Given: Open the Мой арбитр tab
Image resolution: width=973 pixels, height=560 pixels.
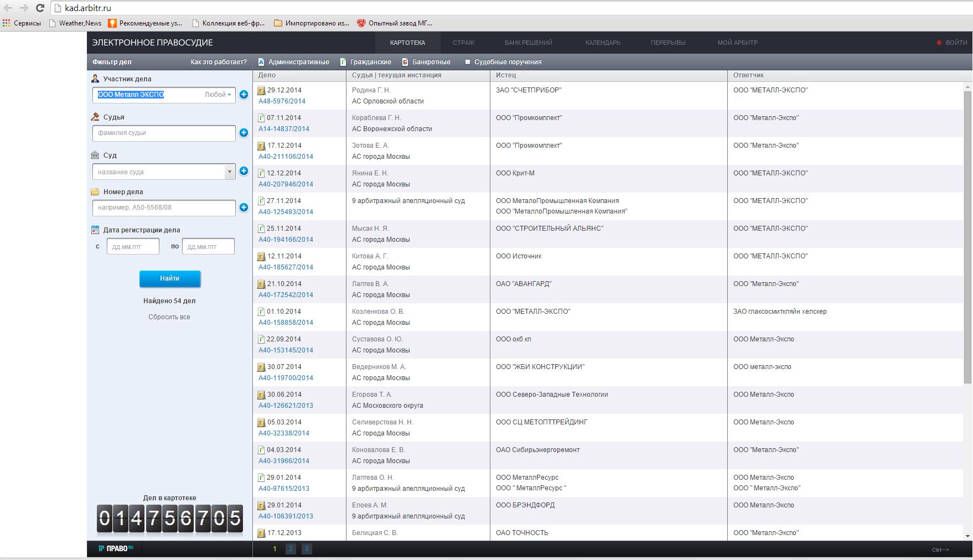Looking at the screenshot, I should point(738,43).
